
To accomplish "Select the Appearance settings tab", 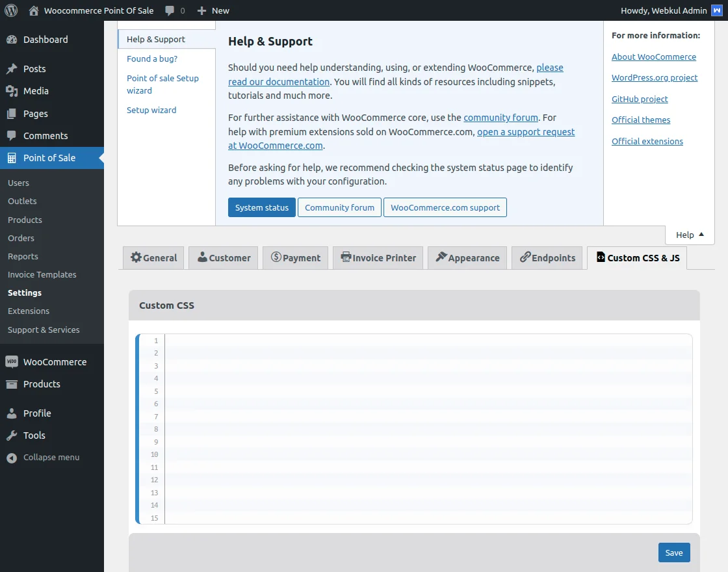I will 467,258.
